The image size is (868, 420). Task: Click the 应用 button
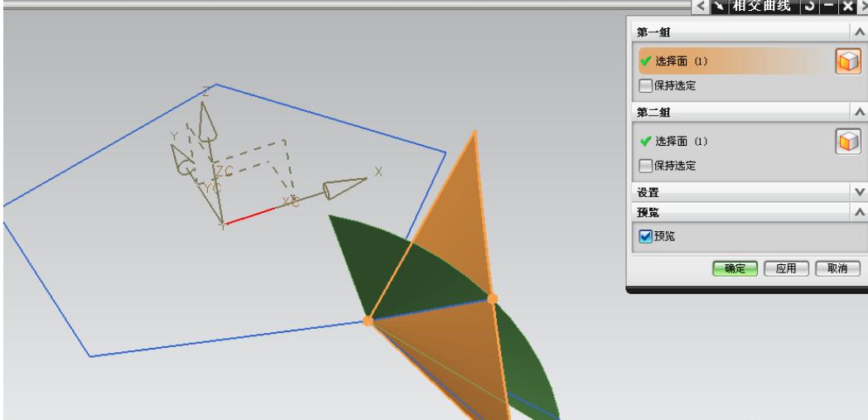point(786,269)
